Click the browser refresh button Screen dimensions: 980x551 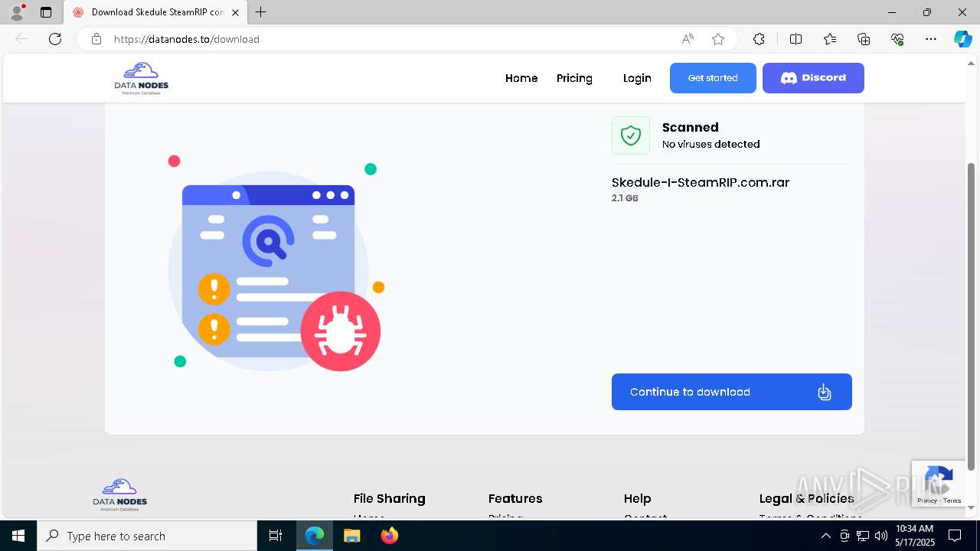(55, 39)
